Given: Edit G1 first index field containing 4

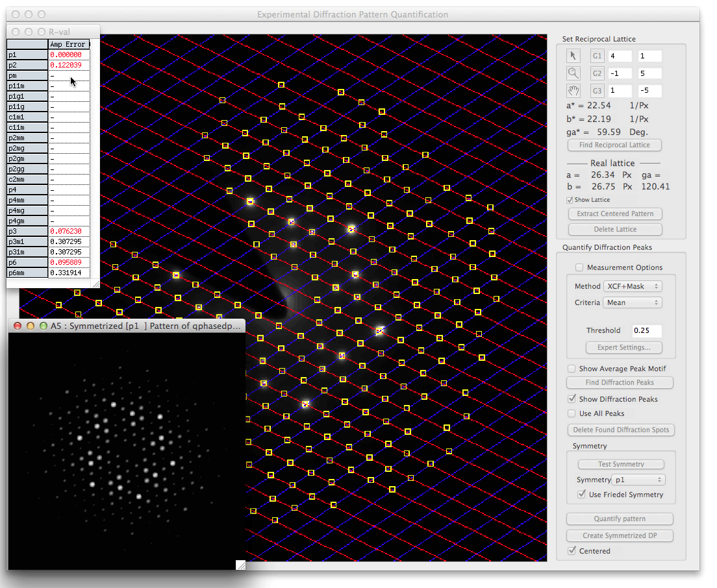Looking at the screenshot, I should (620, 56).
